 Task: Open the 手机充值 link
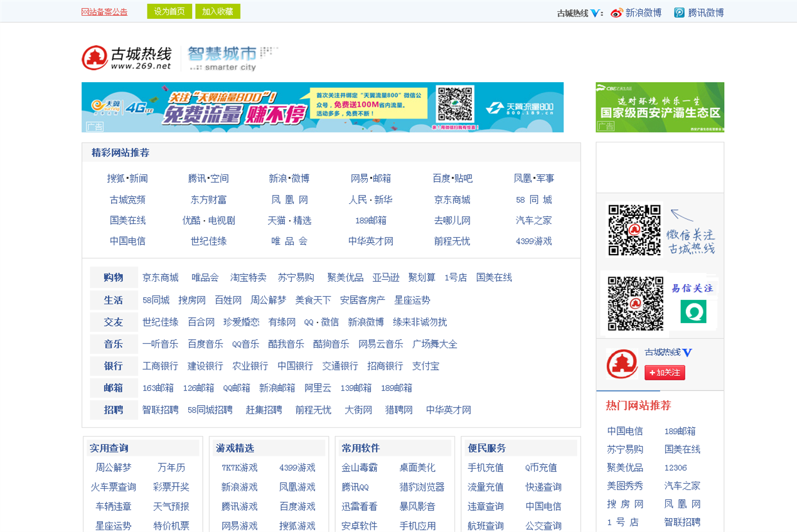[x=486, y=468]
